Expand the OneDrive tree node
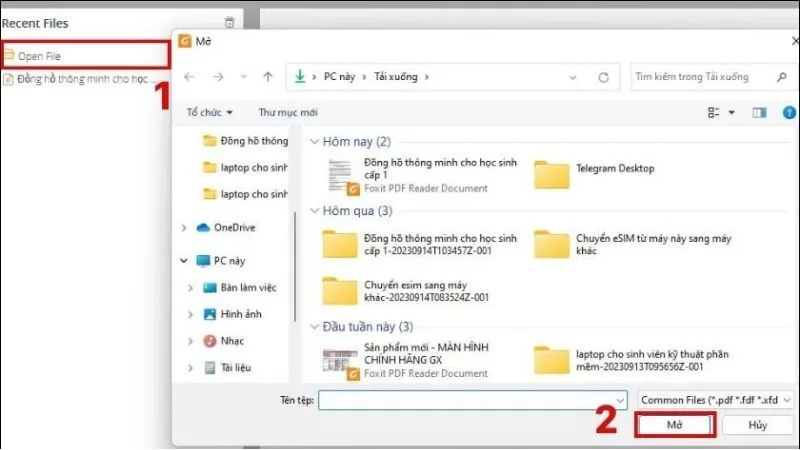This screenshot has height=450, width=800. pos(184,228)
